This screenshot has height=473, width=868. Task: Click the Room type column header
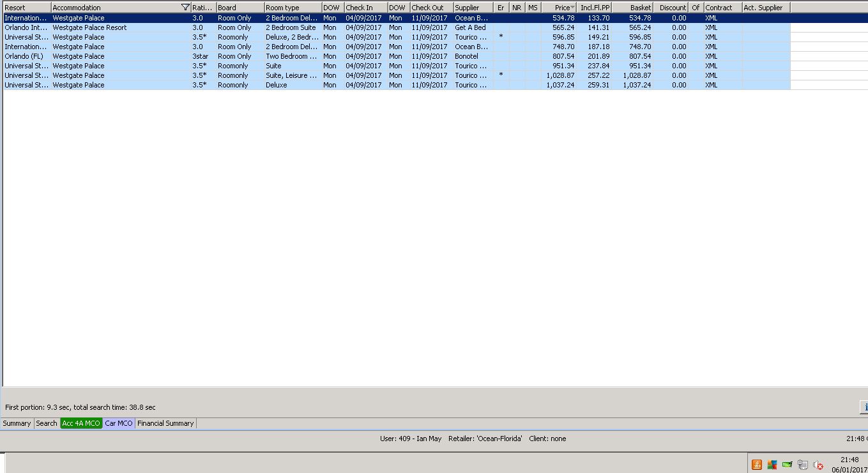point(293,8)
